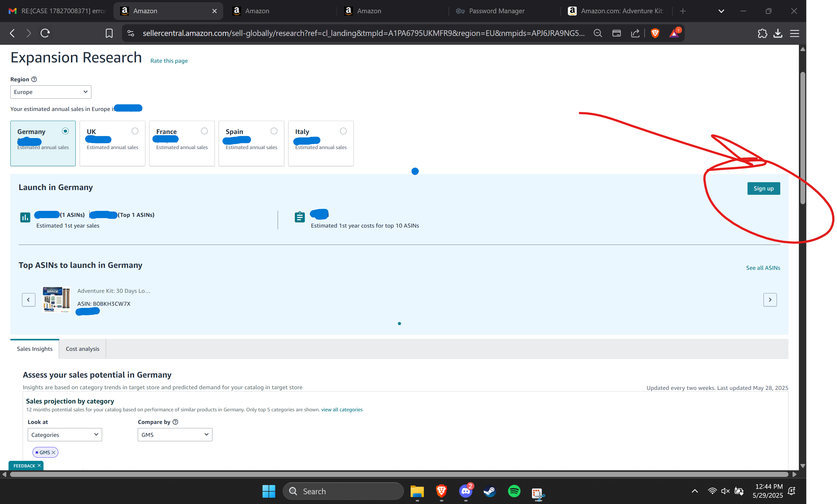
Task: Click the Windows taskbar Search box
Action: (x=343, y=491)
